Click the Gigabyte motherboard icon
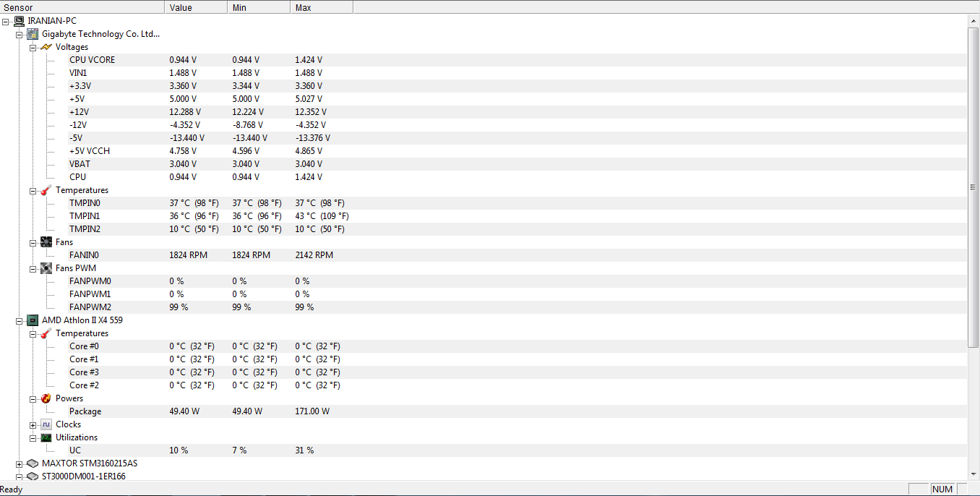This screenshot has width=980, height=496. 33,34
